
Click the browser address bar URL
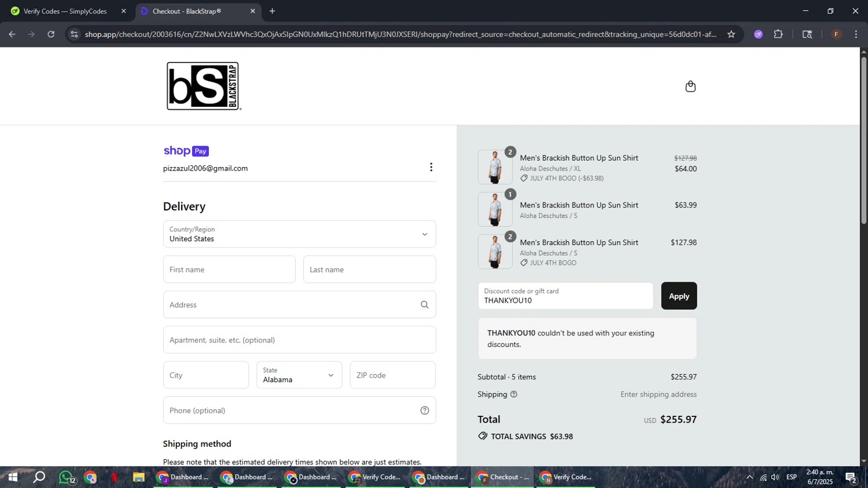point(400,34)
